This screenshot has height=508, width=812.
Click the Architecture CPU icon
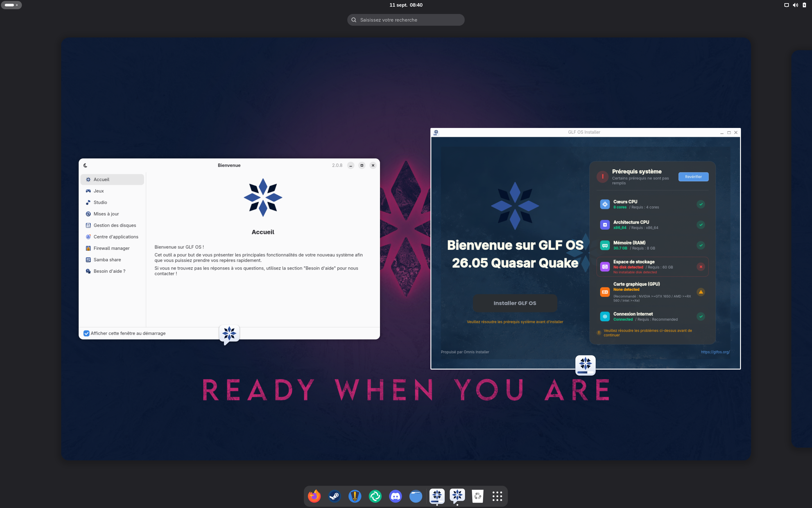click(x=605, y=225)
